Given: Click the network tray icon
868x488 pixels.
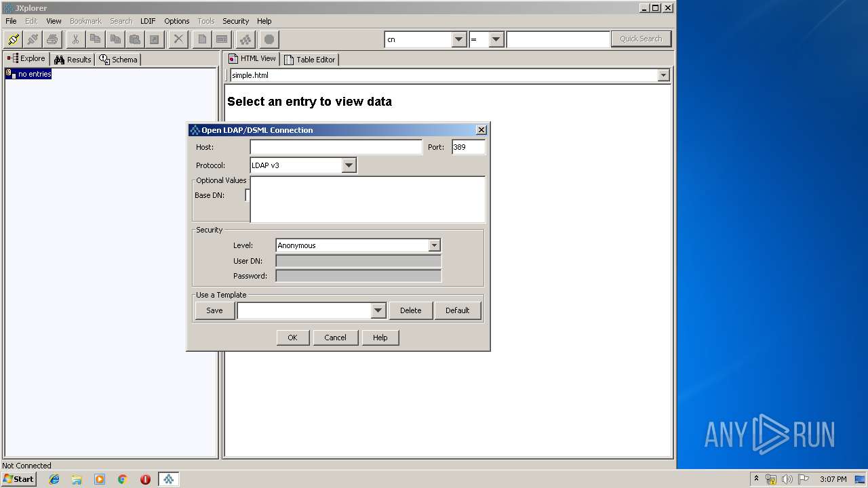Looking at the screenshot, I should [x=771, y=479].
